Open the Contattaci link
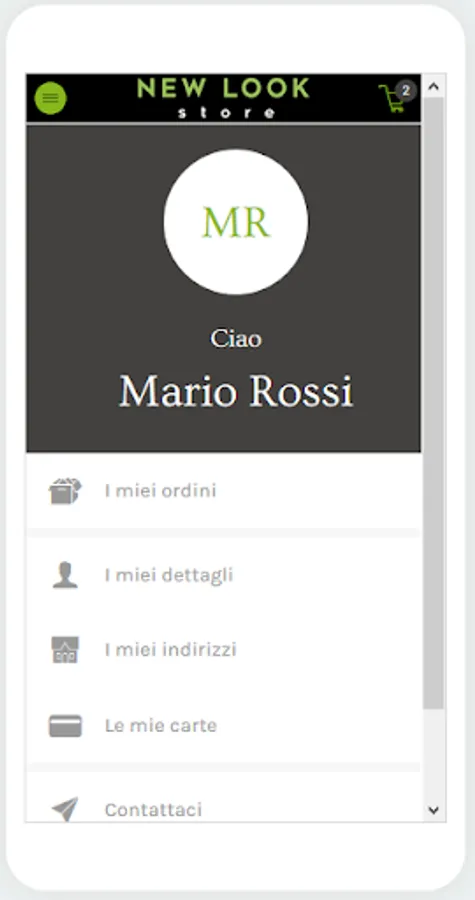The width and height of the screenshot is (475, 900). 153,809
